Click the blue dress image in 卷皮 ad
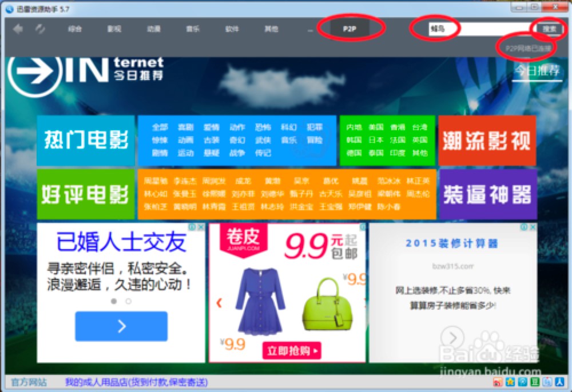 point(260,302)
